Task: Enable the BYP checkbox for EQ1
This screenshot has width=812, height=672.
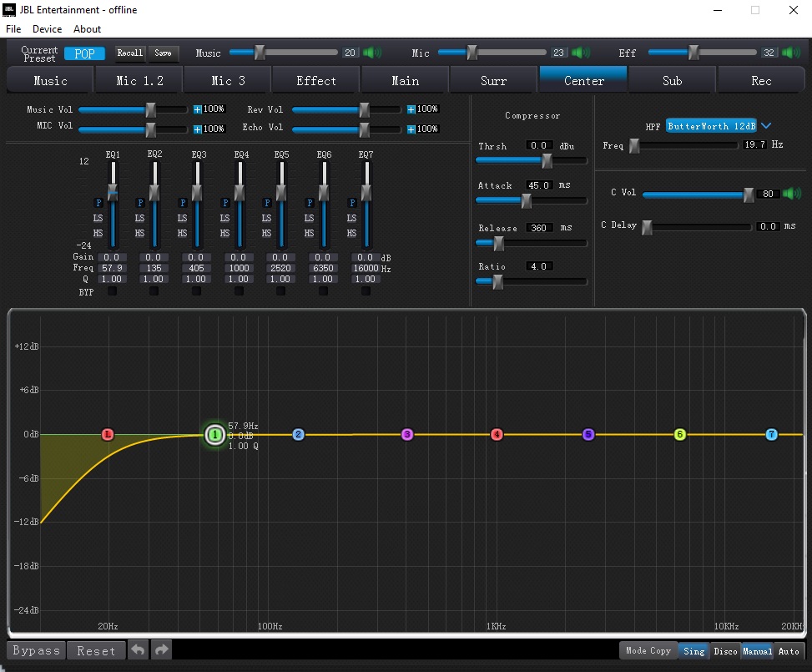Action: tap(113, 291)
